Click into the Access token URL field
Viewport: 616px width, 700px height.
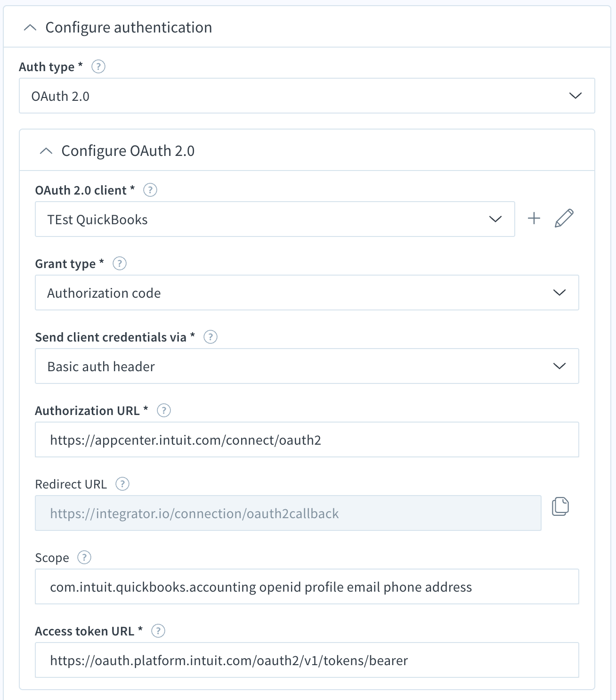click(x=307, y=660)
